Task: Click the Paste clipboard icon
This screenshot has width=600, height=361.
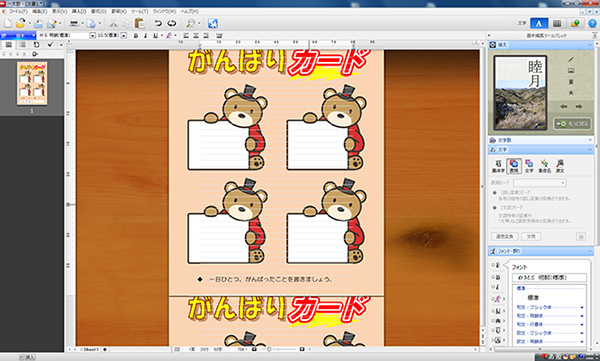Action: click(x=140, y=23)
